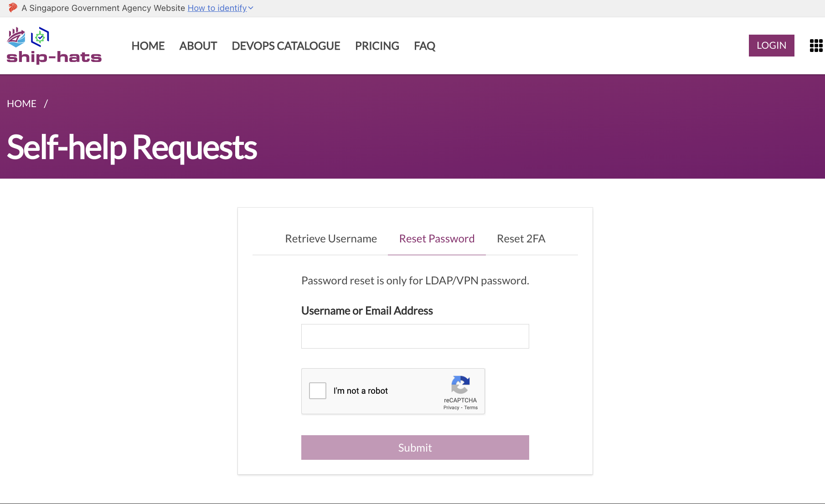Open the FAQ page link
Screen dimensions: 825x504
coord(424,46)
